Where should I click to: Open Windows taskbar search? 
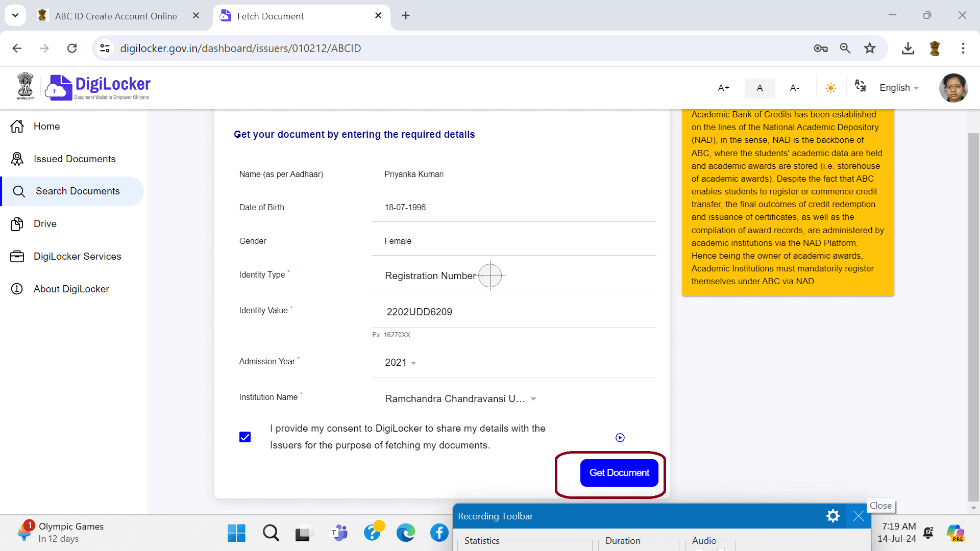[x=271, y=533]
